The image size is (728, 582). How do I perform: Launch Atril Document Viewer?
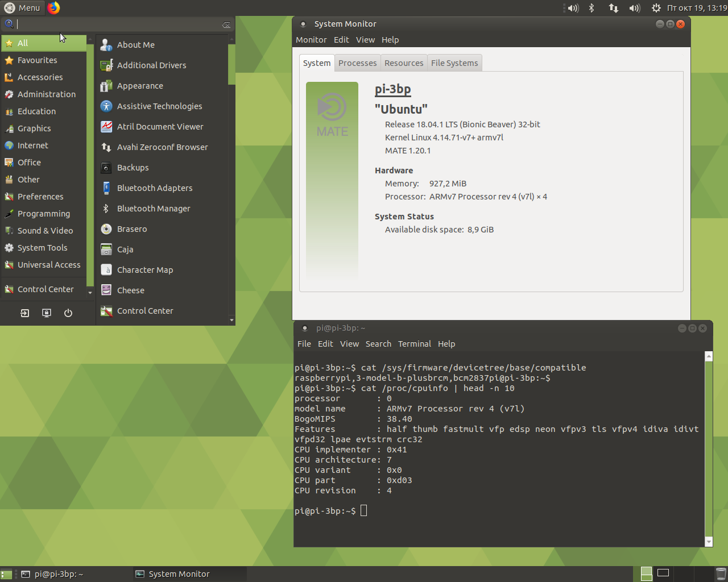click(x=162, y=127)
